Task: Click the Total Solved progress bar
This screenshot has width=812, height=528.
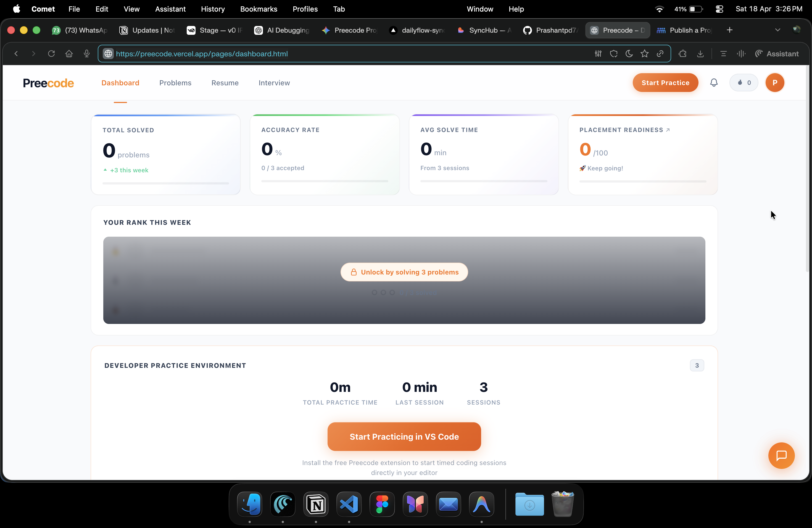Action: pos(165,183)
